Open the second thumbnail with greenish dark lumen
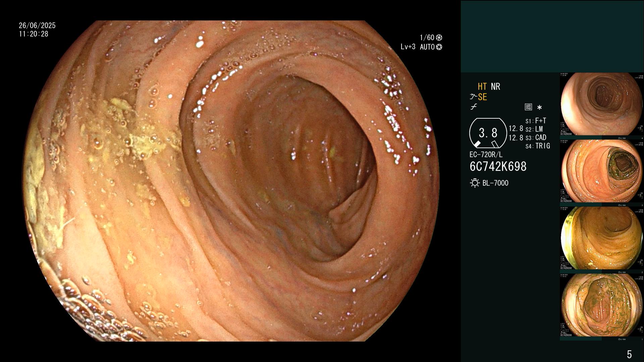644x362 pixels. point(602,171)
